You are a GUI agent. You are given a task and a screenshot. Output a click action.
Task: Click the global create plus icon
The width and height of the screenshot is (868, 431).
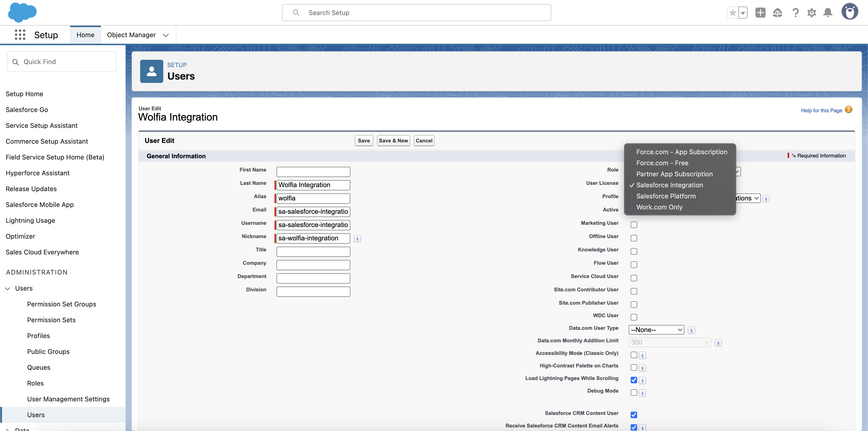[760, 13]
